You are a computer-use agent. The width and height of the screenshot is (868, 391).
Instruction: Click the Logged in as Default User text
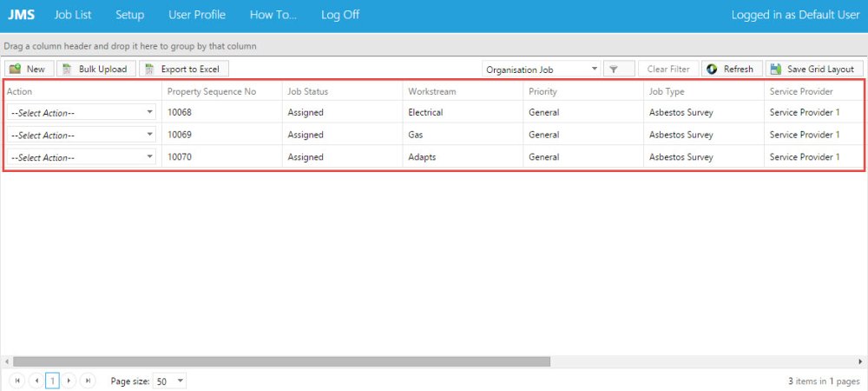click(x=795, y=15)
